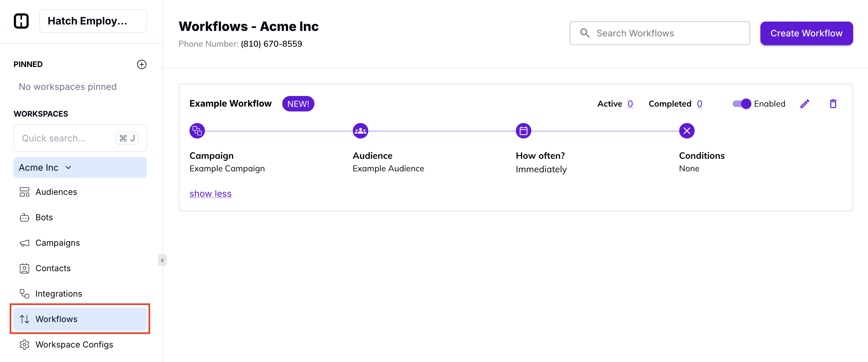Open the Active count link
868x362 pixels.
(630, 104)
